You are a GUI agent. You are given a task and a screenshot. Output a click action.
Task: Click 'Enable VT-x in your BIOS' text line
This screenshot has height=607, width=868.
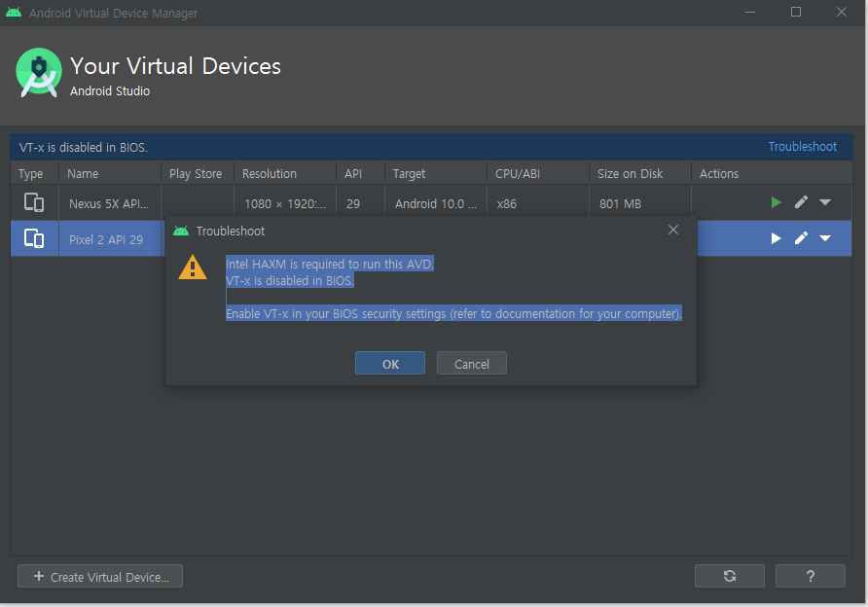[453, 314]
